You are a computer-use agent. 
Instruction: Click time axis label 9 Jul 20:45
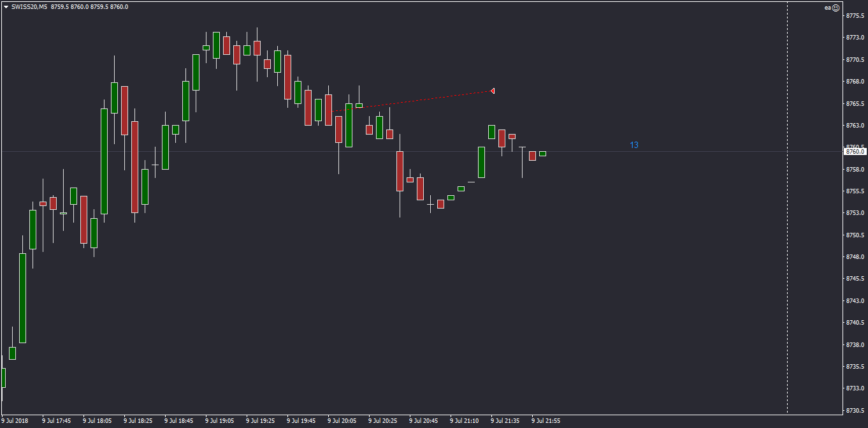(x=424, y=421)
